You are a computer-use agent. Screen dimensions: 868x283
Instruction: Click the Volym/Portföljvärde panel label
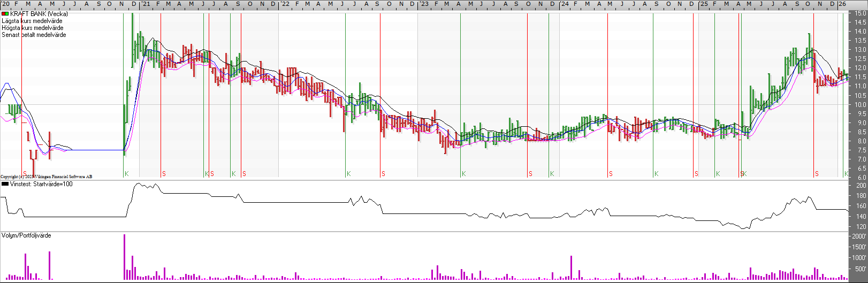point(26,235)
